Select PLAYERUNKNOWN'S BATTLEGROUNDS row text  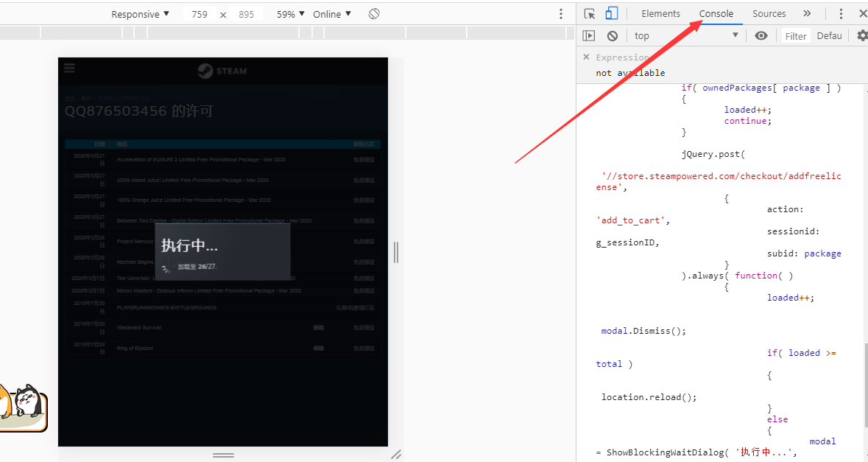pos(166,307)
